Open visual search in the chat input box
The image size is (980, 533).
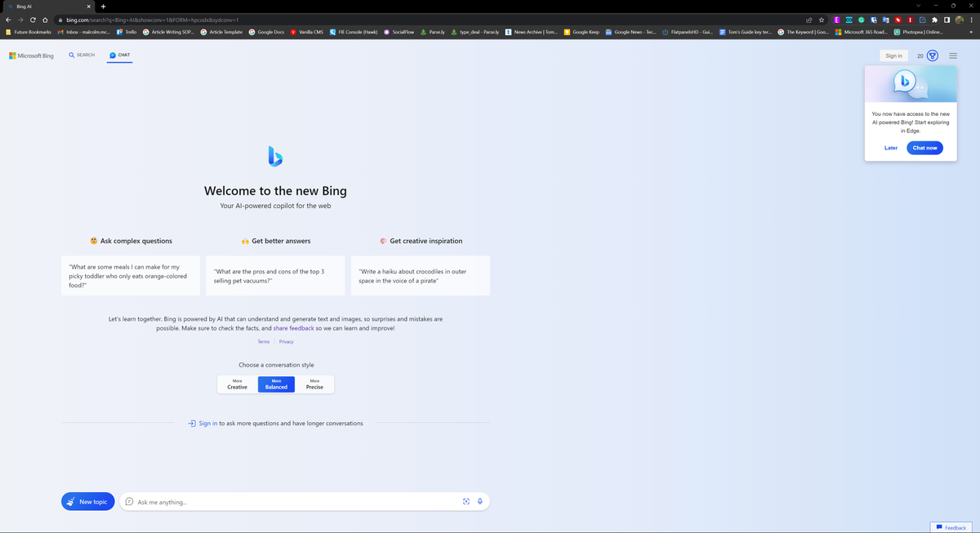[x=465, y=501]
